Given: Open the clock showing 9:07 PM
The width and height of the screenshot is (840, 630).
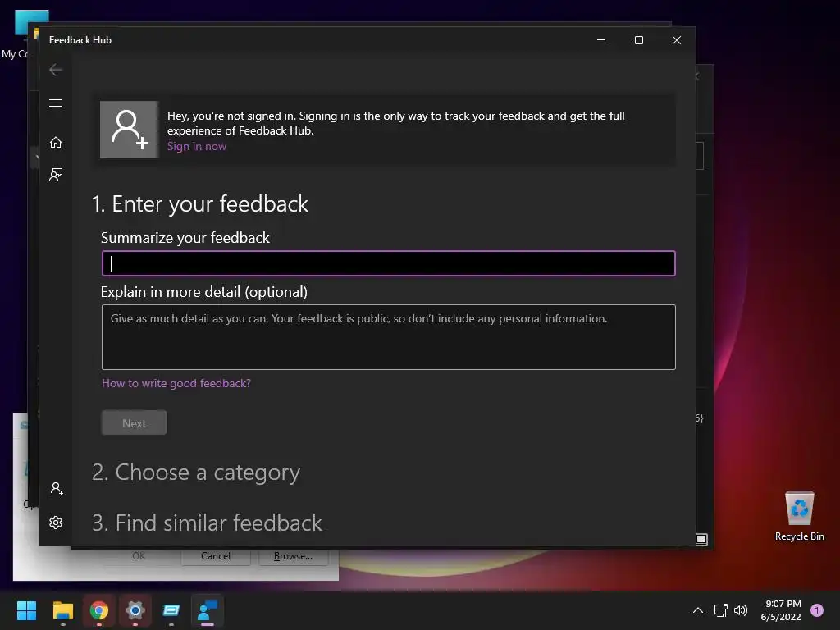Looking at the screenshot, I should 781,610.
